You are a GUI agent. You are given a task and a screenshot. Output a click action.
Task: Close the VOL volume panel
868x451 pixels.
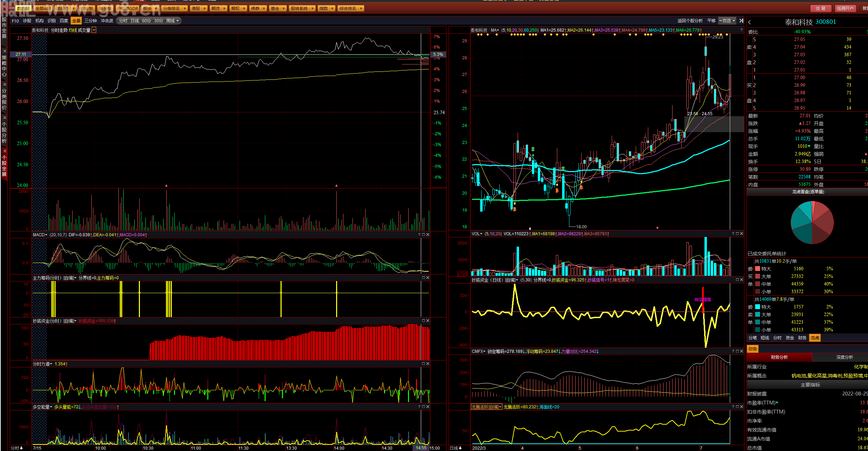pyautogui.click(x=742, y=234)
